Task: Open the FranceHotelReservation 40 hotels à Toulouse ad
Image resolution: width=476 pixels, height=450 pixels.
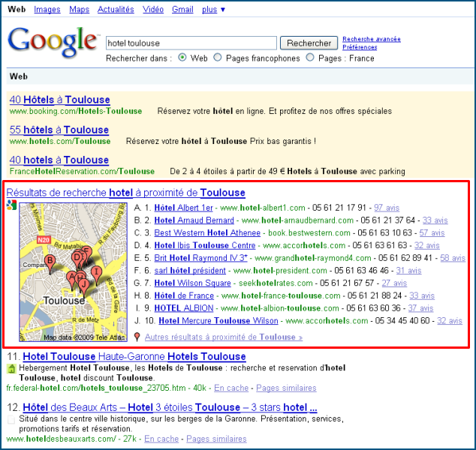Action: pos(59,160)
